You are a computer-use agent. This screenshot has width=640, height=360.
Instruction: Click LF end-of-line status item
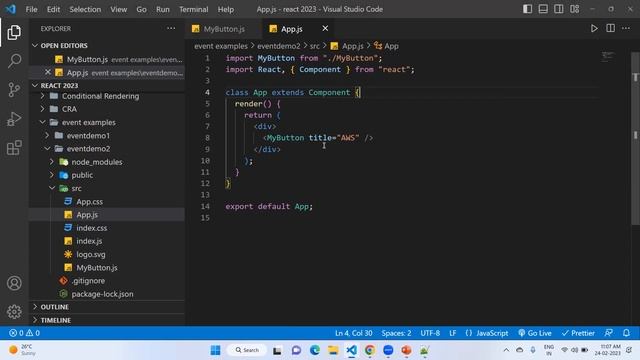[453, 333]
